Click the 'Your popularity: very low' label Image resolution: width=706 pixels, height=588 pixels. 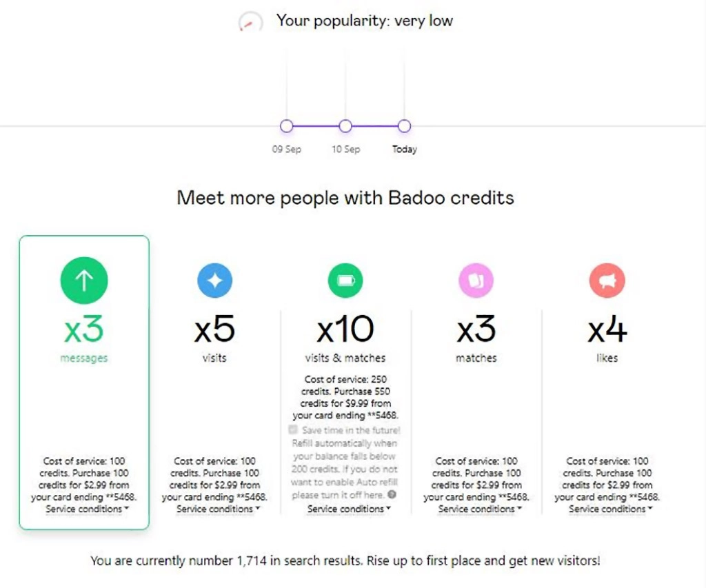(364, 21)
